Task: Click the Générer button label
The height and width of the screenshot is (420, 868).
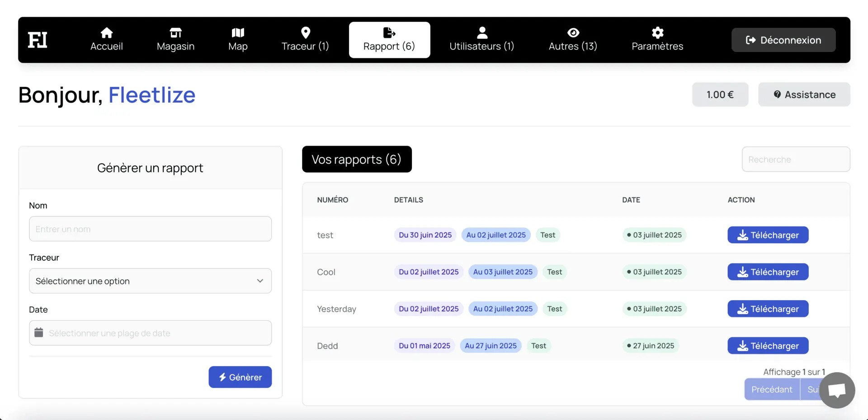Action: 245,377
